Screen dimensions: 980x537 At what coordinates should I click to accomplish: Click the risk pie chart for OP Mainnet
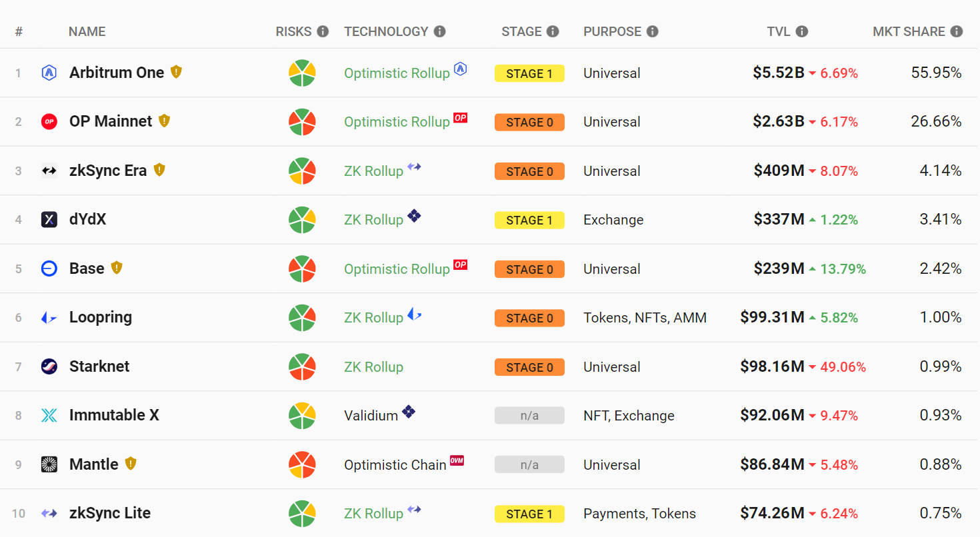click(302, 122)
